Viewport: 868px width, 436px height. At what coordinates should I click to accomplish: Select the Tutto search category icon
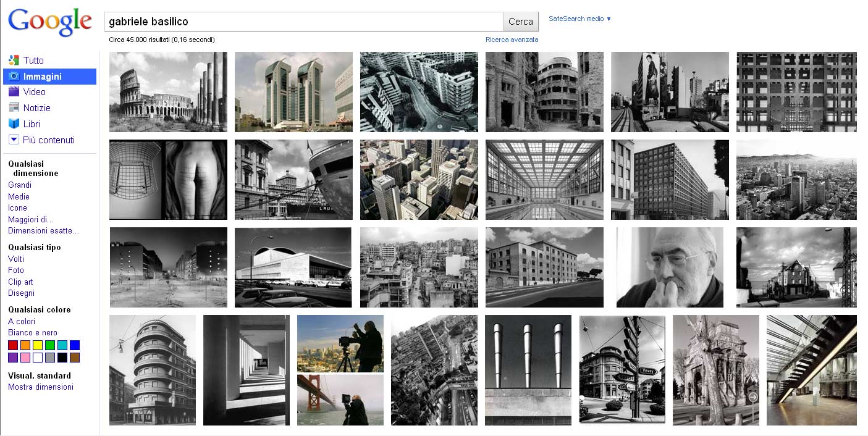(13, 60)
